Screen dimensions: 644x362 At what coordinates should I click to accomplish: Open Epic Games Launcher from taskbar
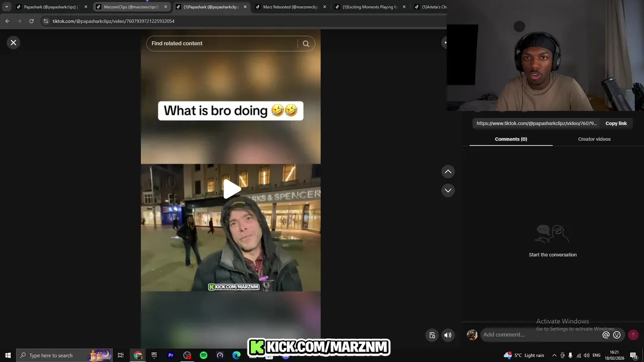[x=154, y=355]
